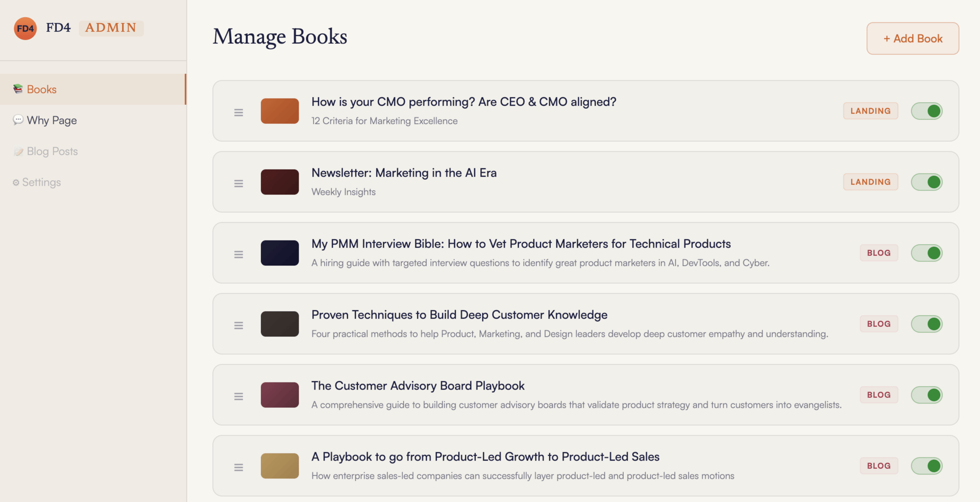Toggle off Newsletter: Marketing in the AI Era
The width and height of the screenshot is (980, 502).
[x=926, y=182]
